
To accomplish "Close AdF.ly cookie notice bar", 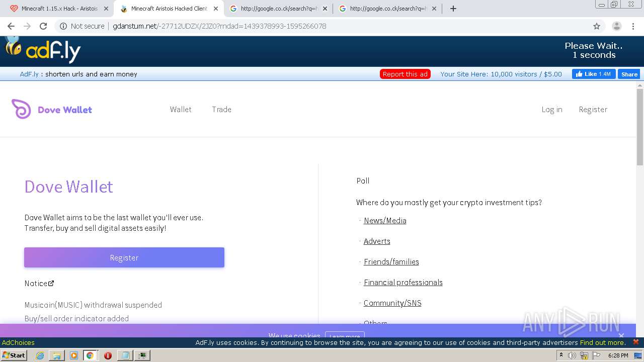I will (x=635, y=342).
